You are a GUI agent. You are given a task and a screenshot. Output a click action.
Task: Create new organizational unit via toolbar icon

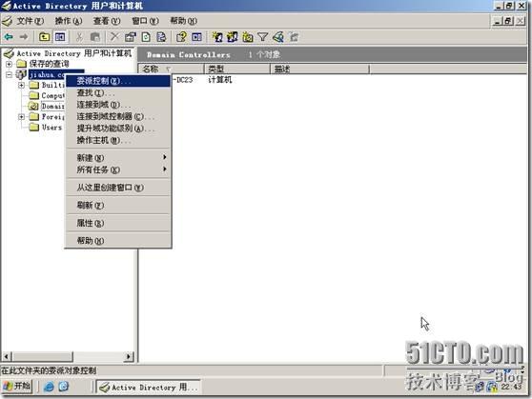[x=248, y=36]
